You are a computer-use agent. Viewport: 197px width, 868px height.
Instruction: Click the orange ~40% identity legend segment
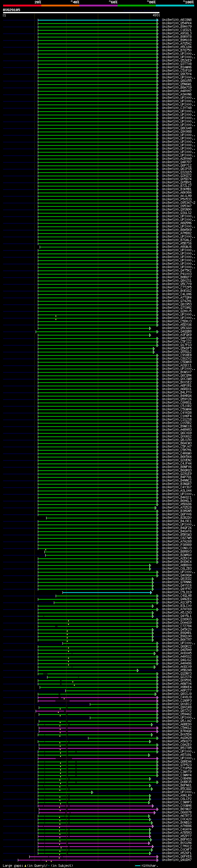point(60,6)
